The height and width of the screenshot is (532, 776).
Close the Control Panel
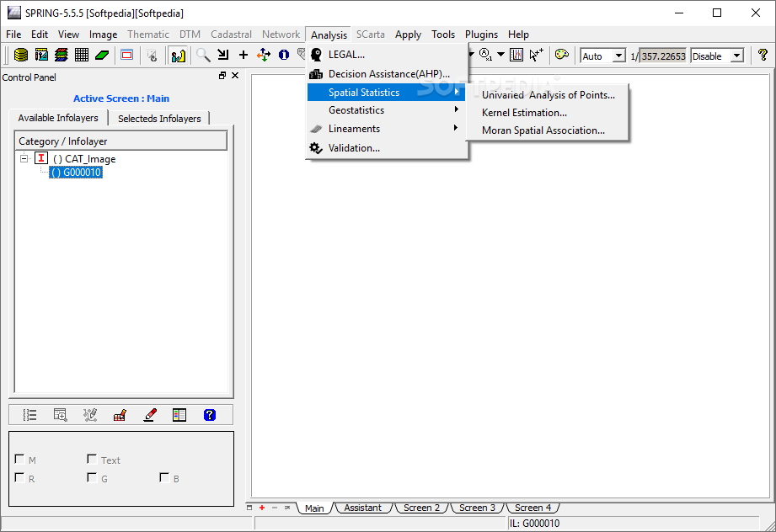(235, 76)
